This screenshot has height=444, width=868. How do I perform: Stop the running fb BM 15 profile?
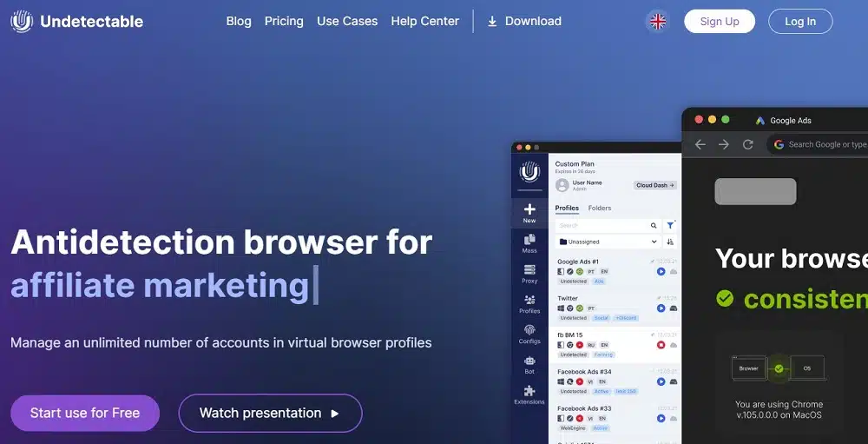click(x=661, y=345)
